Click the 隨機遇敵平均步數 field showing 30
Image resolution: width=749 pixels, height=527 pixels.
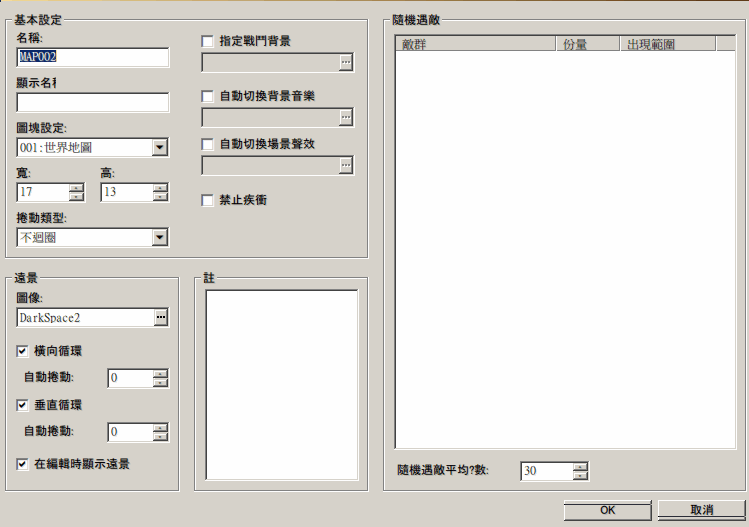[x=547, y=471]
